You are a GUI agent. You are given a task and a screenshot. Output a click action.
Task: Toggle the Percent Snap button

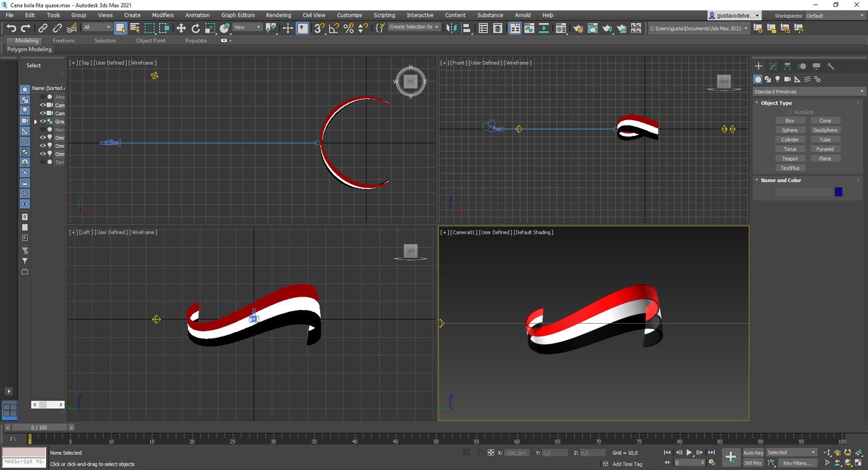pyautogui.click(x=348, y=28)
